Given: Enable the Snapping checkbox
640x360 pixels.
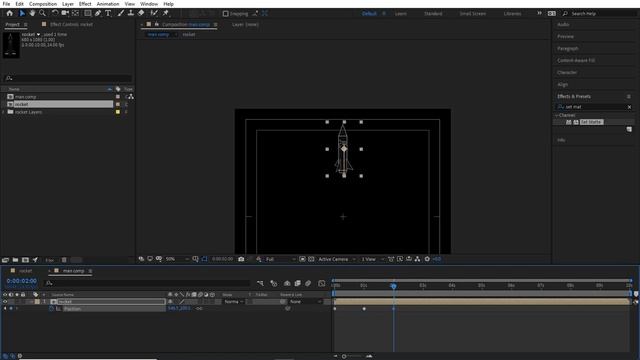Looking at the screenshot, I should 225,13.
